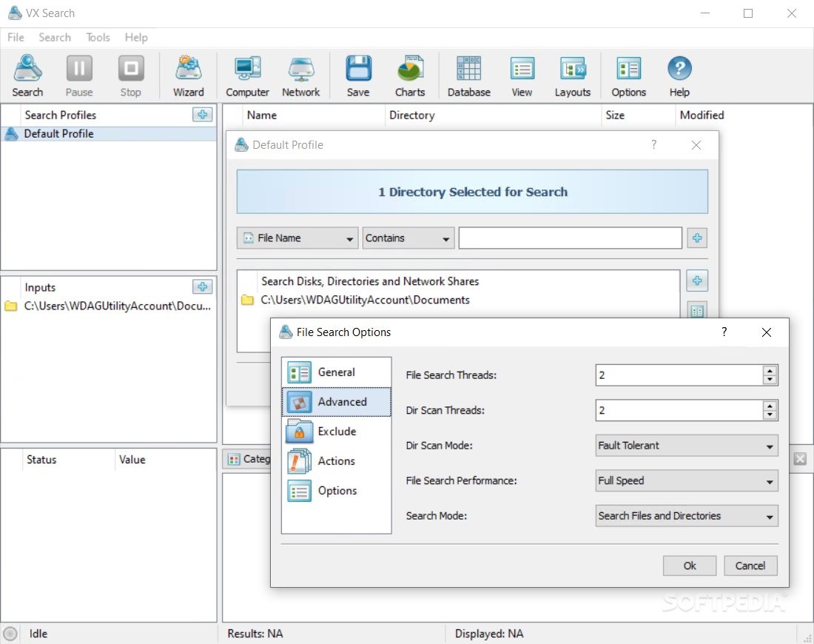Screen dimensions: 814x644
Task: Open the View toolbar icon
Action: coord(522,76)
